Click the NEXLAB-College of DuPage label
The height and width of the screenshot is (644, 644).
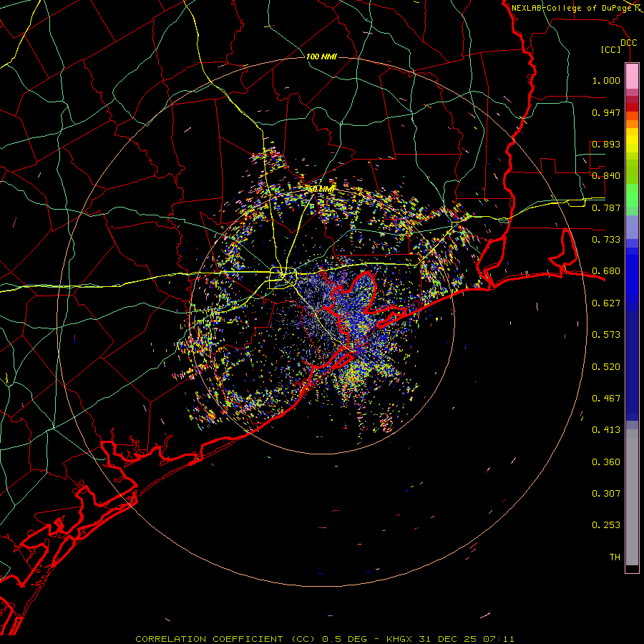click(x=571, y=8)
